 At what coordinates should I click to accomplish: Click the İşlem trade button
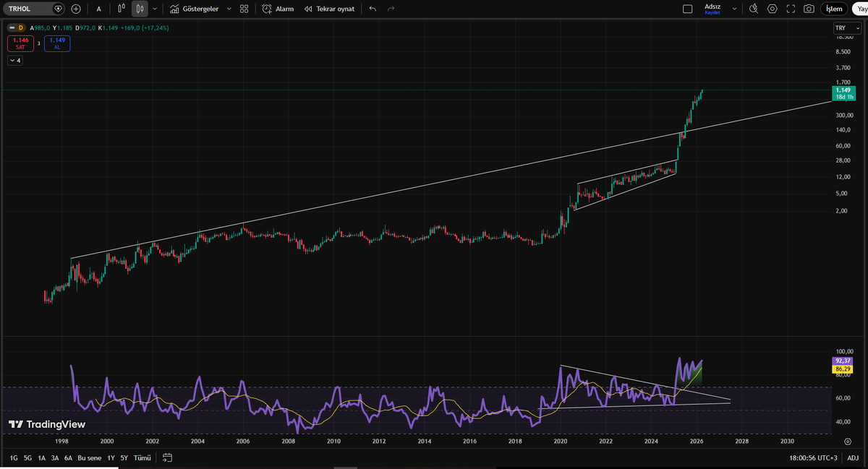(834, 9)
